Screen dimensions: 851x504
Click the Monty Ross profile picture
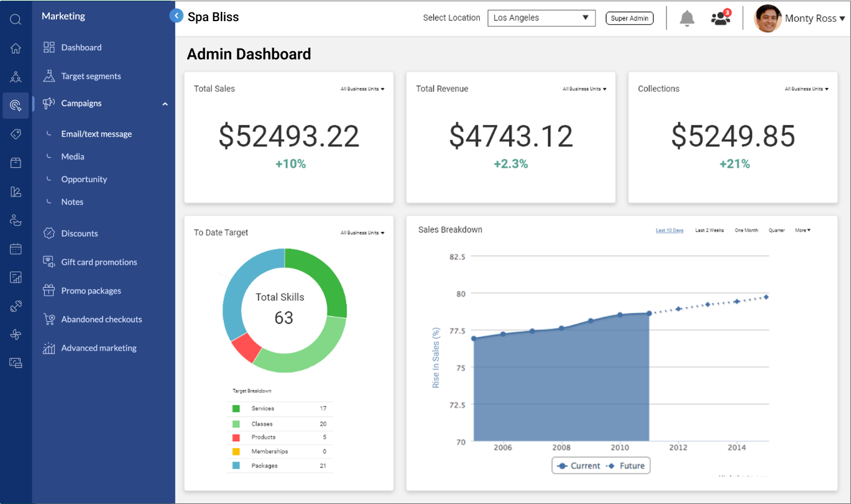768,19
